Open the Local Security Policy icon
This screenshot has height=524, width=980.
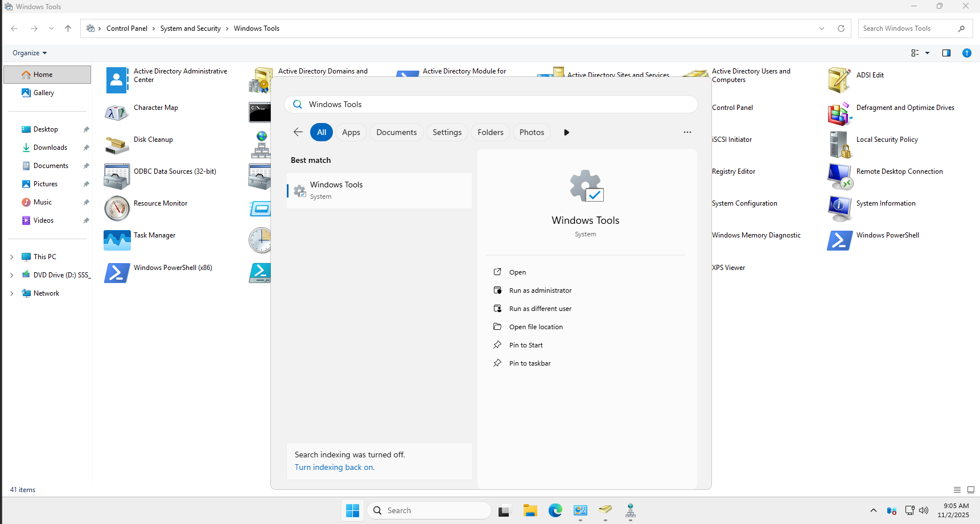839,145
